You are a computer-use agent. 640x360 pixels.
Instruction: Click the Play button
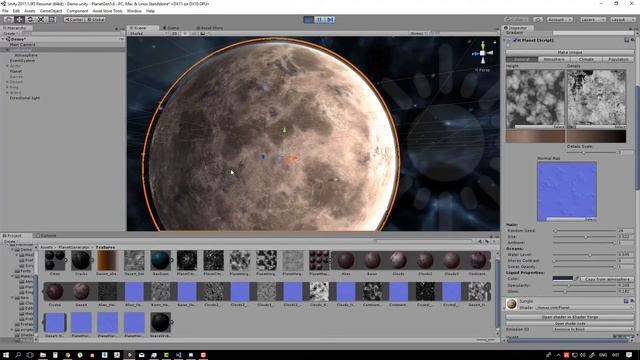(x=309, y=19)
